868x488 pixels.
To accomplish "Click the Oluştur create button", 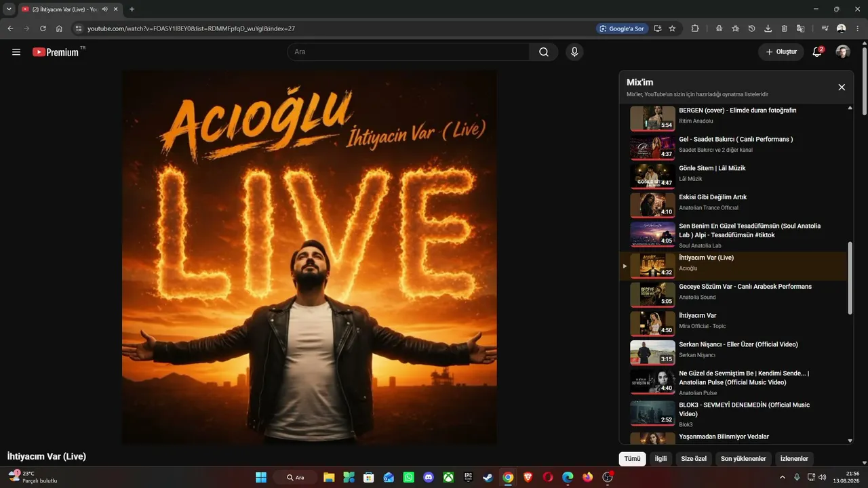I will click(x=781, y=52).
